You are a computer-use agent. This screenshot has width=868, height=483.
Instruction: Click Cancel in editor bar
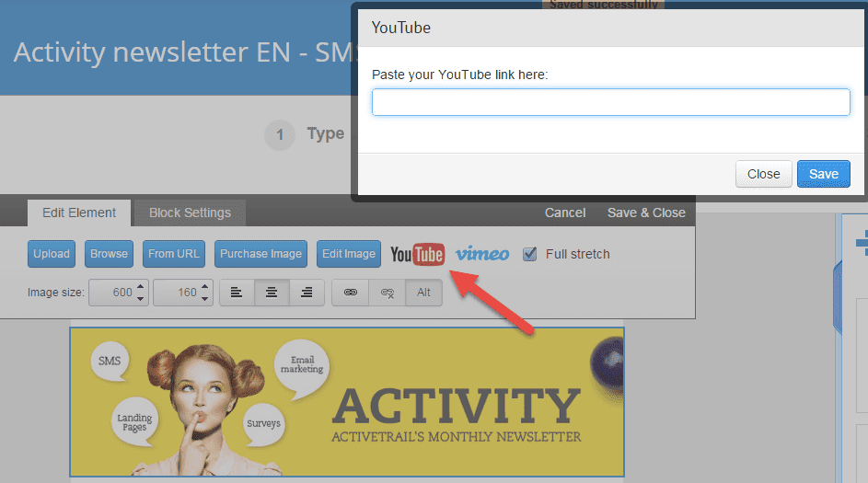(564, 213)
